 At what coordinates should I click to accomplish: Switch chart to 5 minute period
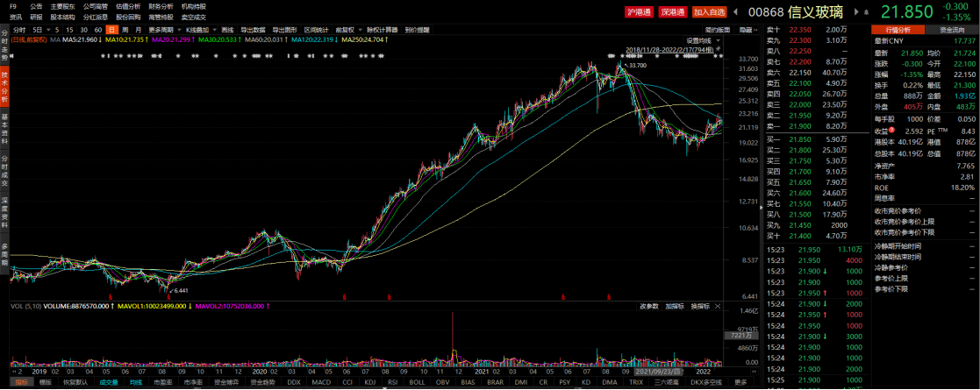(57, 29)
